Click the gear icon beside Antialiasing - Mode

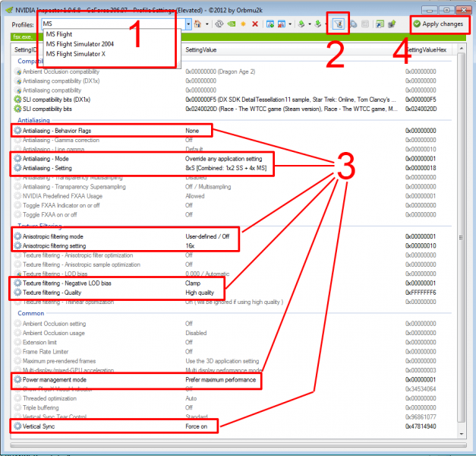coord(17,158)
